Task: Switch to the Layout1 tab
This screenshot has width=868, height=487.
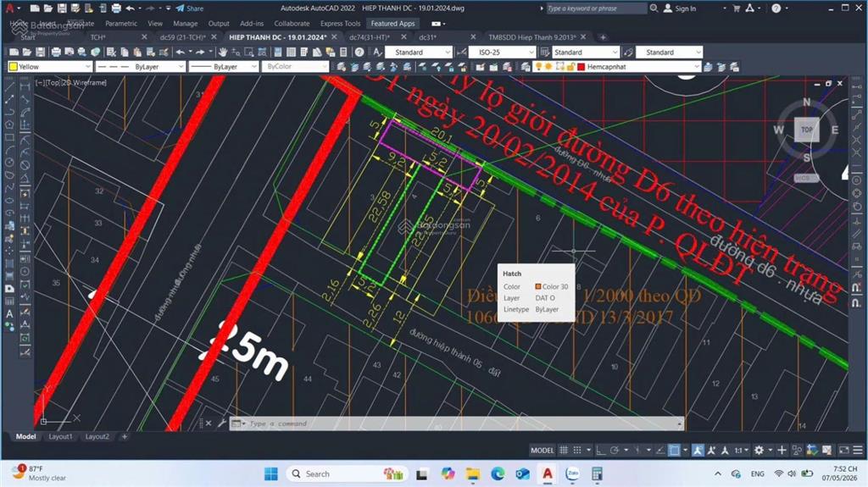Action: [x=60, y=437]
